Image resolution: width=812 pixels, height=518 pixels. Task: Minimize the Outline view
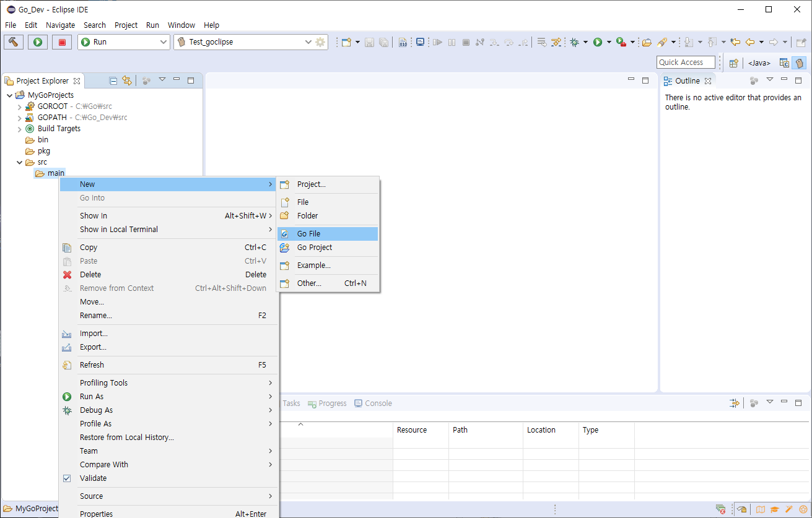[x=784, y=80]
